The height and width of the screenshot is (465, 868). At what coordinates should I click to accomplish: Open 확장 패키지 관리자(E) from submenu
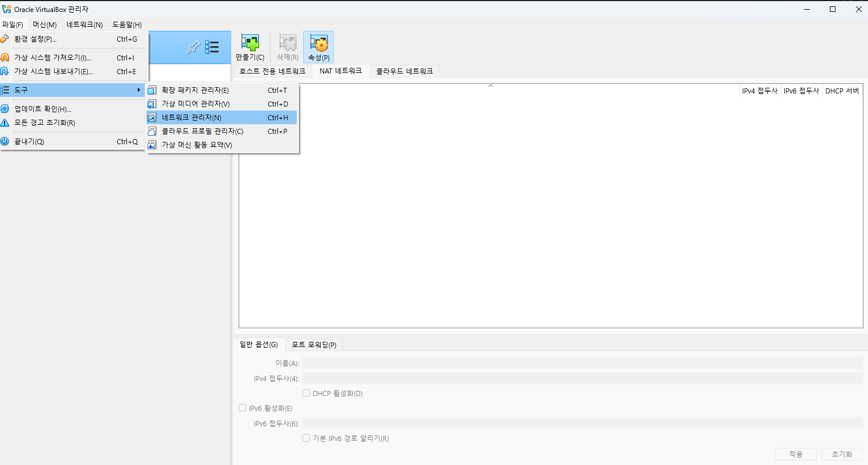[222, 90]
